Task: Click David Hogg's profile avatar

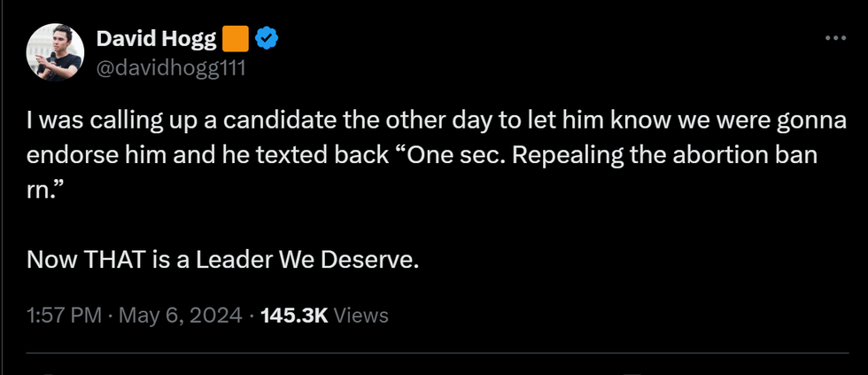Action: pyautogui.click(x=54, y=53)
